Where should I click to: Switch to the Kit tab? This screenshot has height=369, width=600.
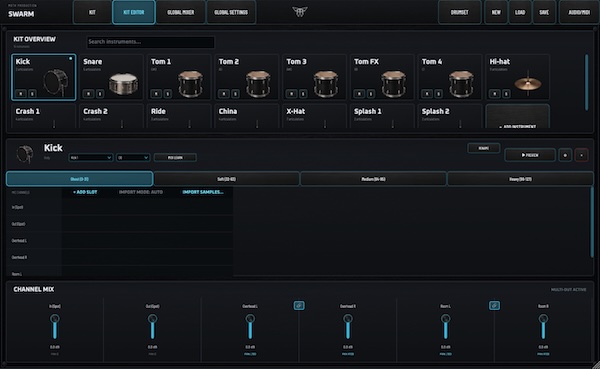pos(92,12)
